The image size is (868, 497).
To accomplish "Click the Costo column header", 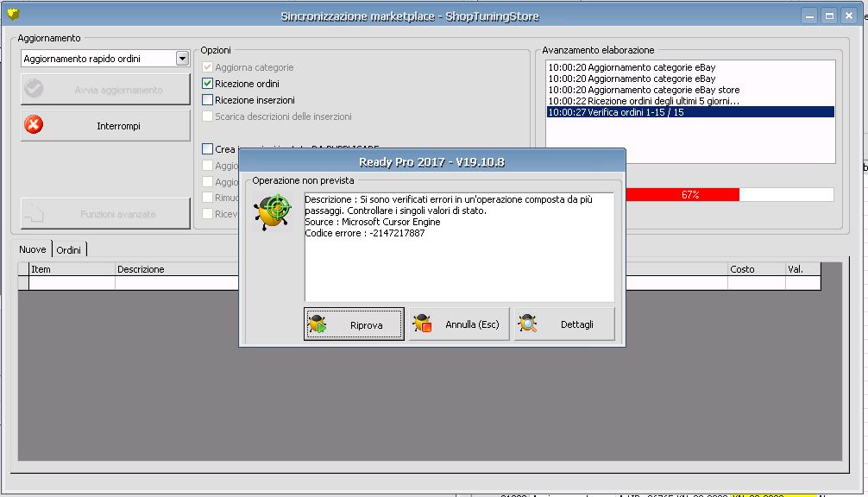I will (756, 269).
